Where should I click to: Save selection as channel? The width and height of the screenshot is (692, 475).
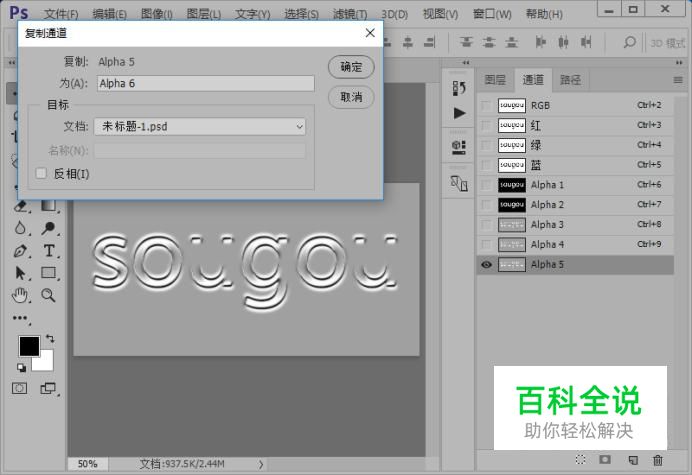point(605,460)
